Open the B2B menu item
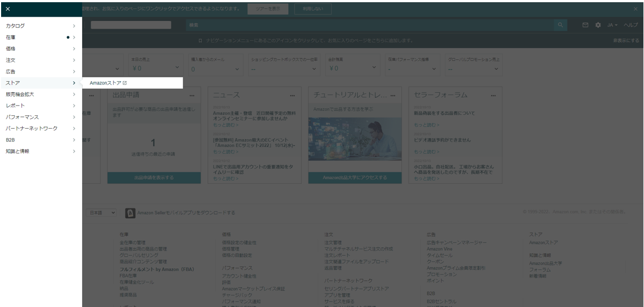Viewport: 644px width, 307px height. (41, 140)
